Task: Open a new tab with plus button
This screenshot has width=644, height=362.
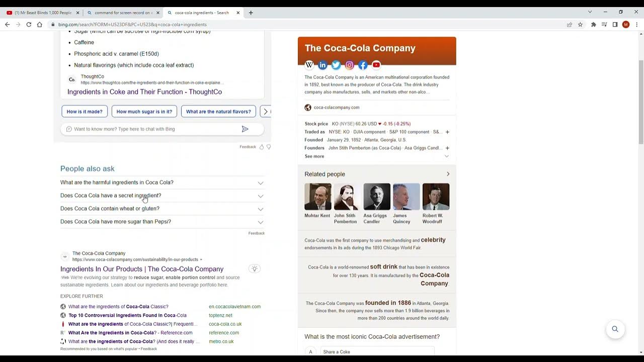Action: [251, 13]
